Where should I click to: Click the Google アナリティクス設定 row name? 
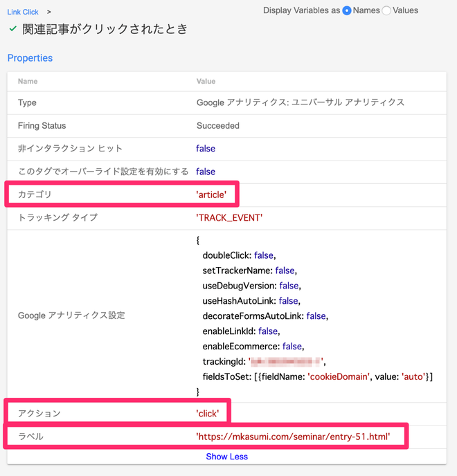71,315
